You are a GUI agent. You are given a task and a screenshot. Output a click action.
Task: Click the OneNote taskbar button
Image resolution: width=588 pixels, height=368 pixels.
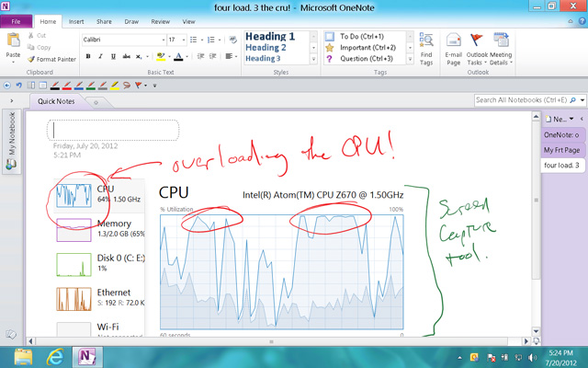(87, 357)
